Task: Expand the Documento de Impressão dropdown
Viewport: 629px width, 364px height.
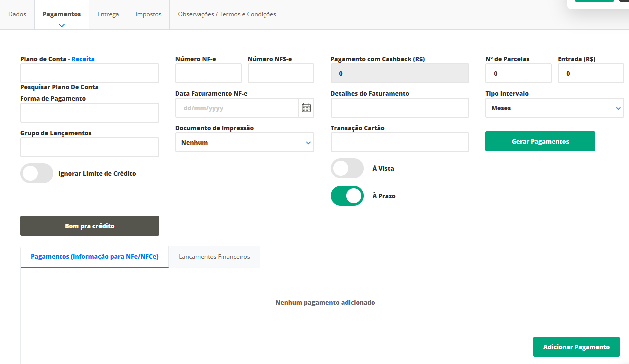Action: [244, 143]
